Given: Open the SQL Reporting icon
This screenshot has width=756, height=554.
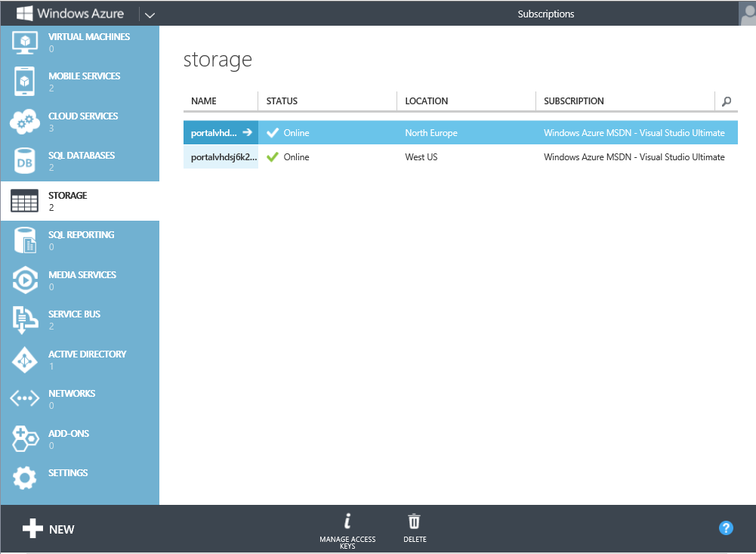Looking at the screenshot, I should (x=25, y=240).
